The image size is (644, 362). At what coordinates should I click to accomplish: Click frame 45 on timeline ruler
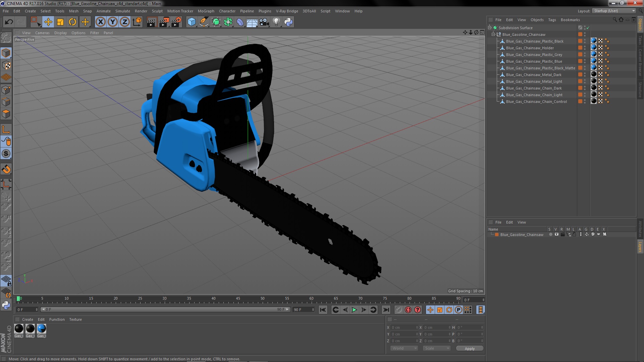pyautogui.click(x=238, y=299)
